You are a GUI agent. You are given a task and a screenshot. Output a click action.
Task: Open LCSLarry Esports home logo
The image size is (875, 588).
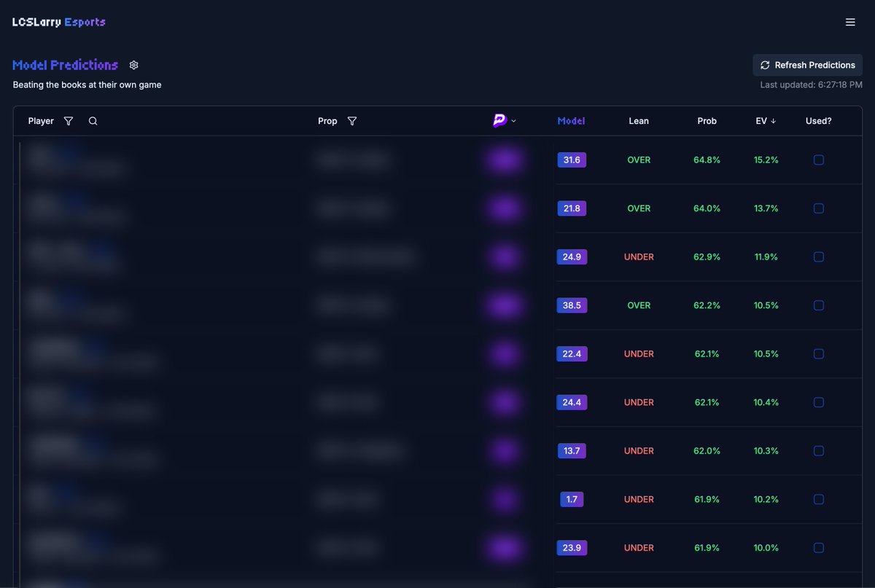point(59,22)
